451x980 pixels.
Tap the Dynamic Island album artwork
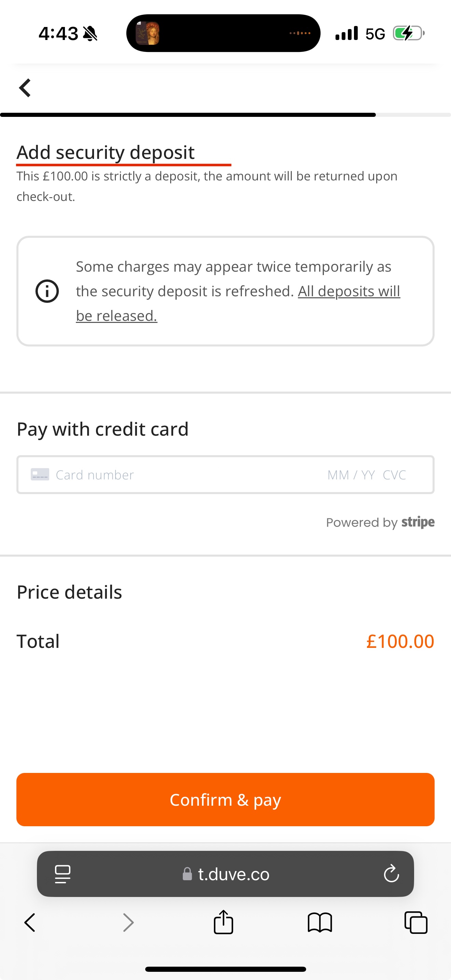[148, 33]
